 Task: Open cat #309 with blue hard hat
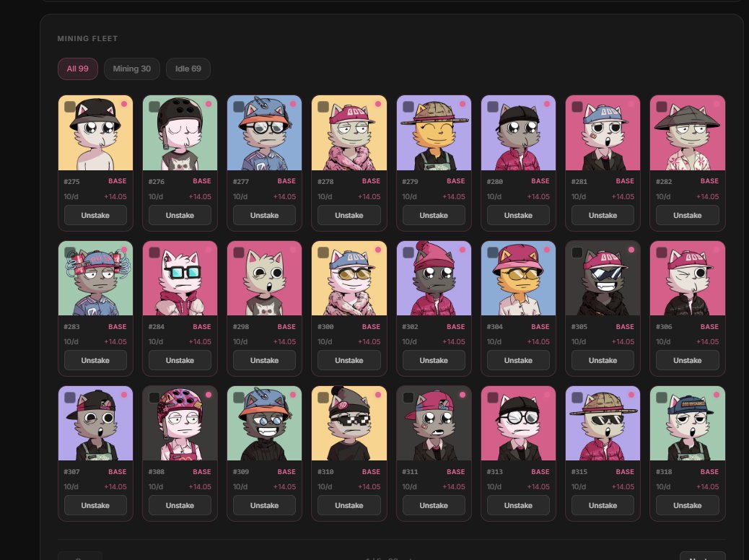pos(265,424)
